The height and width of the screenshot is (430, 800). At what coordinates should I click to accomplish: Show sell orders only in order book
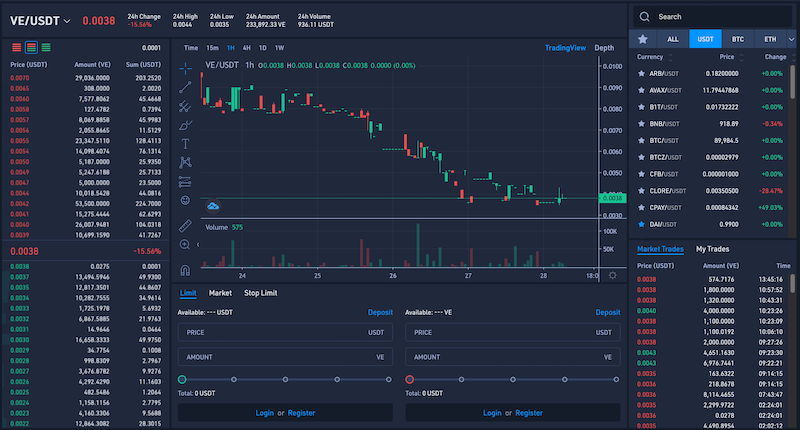17,47
